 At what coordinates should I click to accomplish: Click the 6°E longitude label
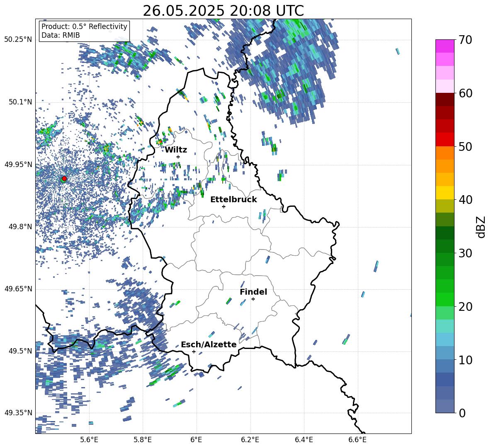196,440
